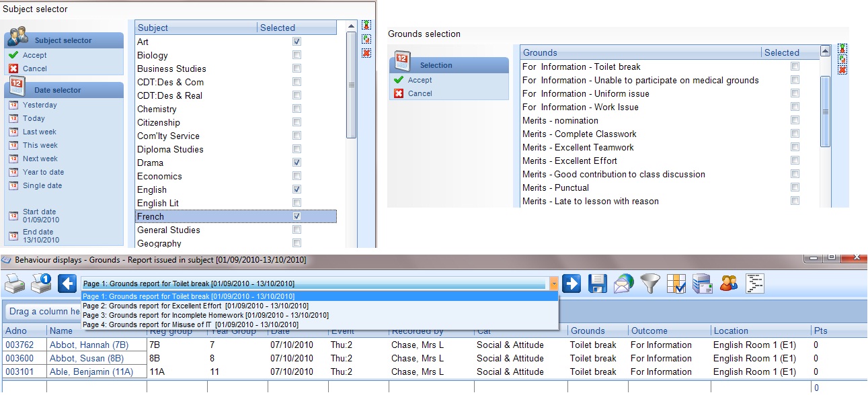The width and height of the screenshot is (868, 395).
Task: Click the calendar icon next to Last week
Action: coord(13,132)
